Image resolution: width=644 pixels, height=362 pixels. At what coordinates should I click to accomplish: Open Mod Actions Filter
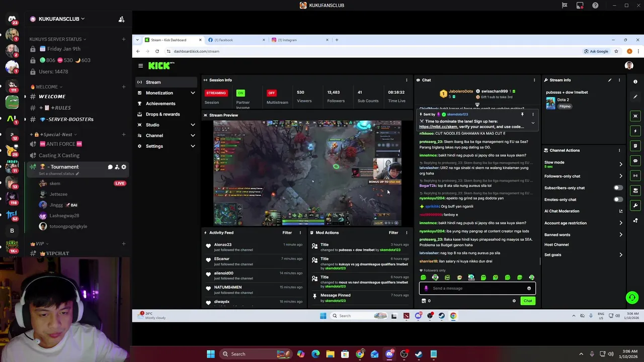[x=393, y=233]
